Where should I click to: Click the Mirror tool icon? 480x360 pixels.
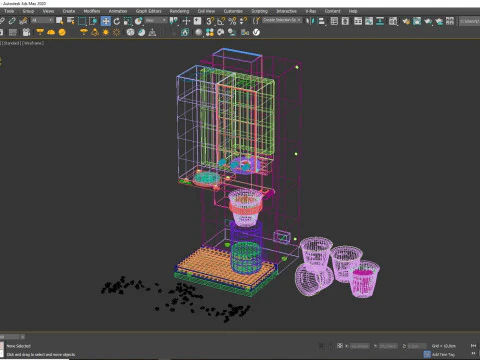click(x=310, y=21)
